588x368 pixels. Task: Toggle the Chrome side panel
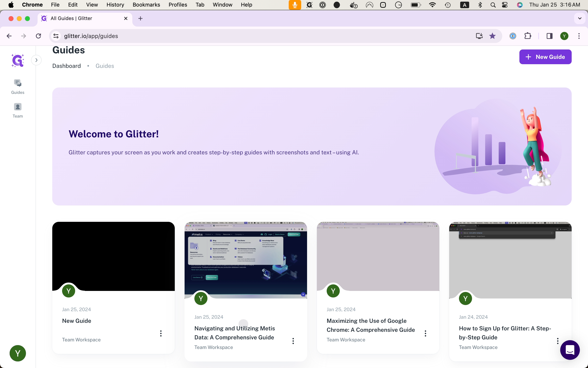(x=550, y=36)
